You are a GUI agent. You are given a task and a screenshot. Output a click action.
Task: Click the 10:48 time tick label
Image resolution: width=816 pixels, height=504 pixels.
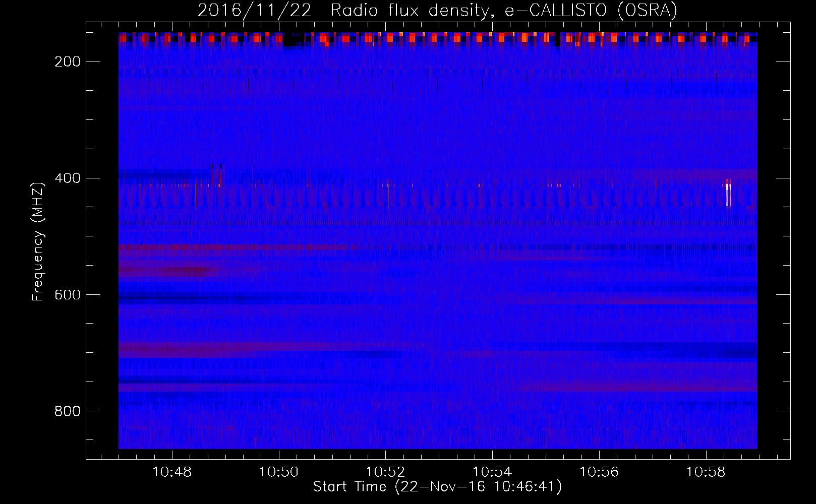[172, 472]
